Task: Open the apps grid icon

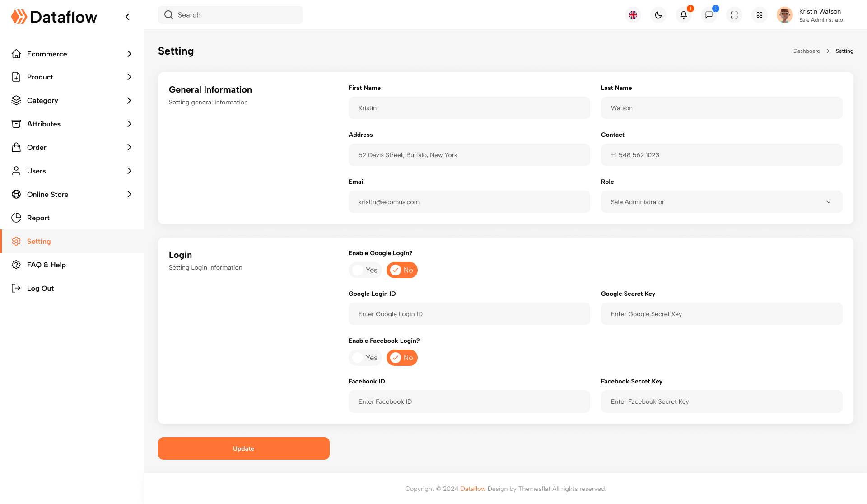Action: pos(759,15)
